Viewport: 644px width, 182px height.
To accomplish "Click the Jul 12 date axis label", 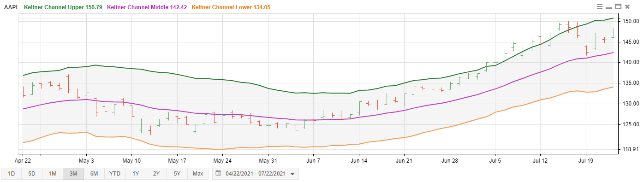I will (541, 161).
